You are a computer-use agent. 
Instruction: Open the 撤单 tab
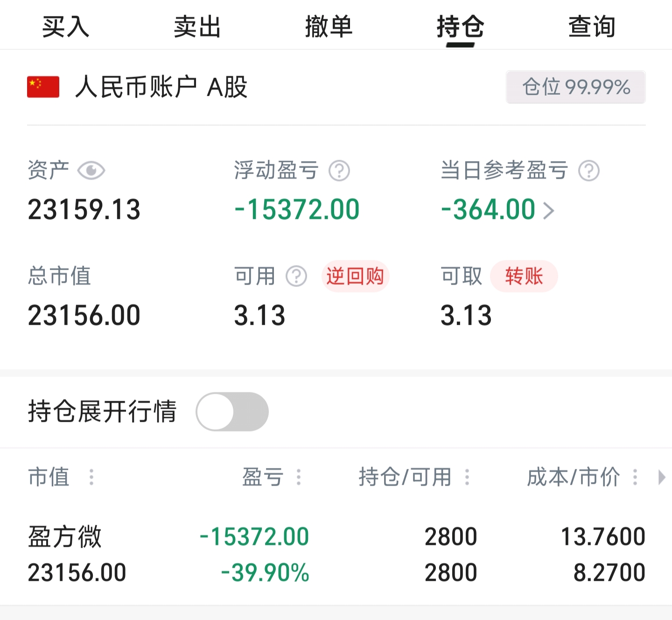[x=329, y=27]
